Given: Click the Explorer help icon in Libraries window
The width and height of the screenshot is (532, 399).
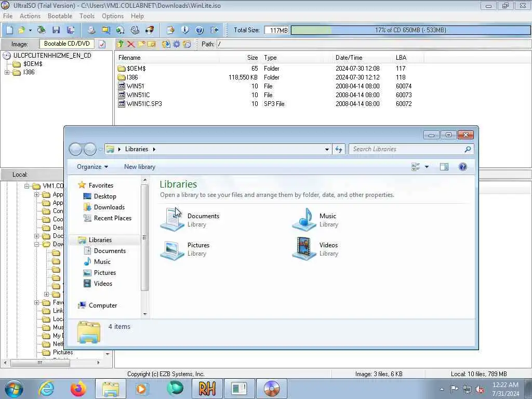Looking at the screenshot, I should (x=463, y=167).
